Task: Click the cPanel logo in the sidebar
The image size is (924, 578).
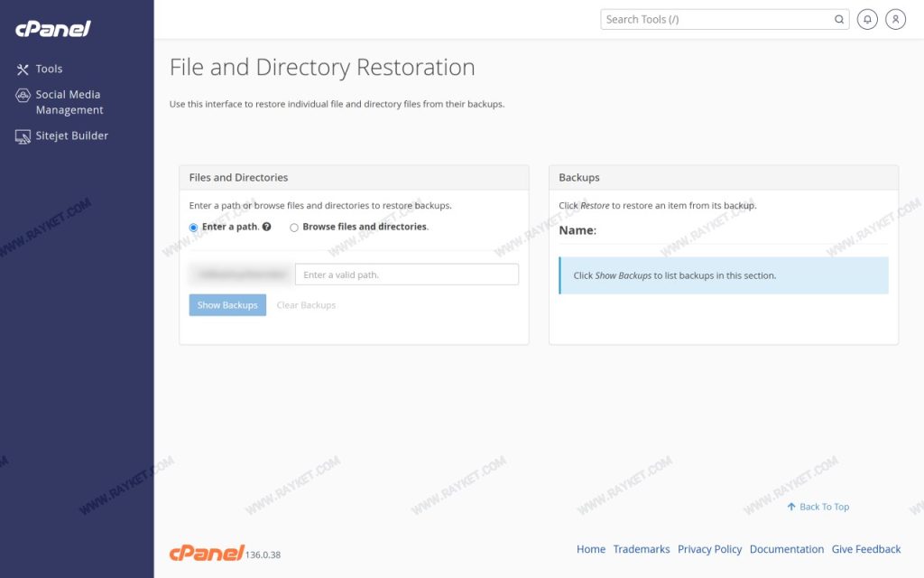Action: (x=53, y=28)
